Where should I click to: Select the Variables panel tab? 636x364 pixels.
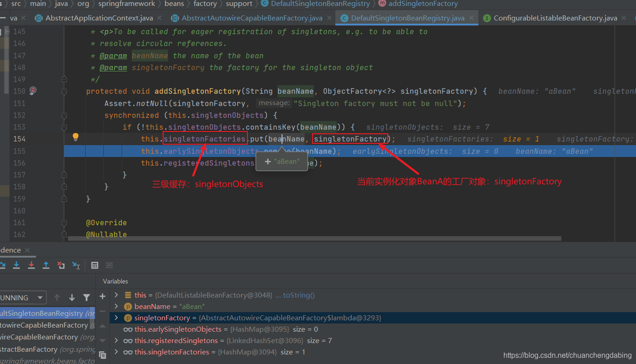point(115,281)
